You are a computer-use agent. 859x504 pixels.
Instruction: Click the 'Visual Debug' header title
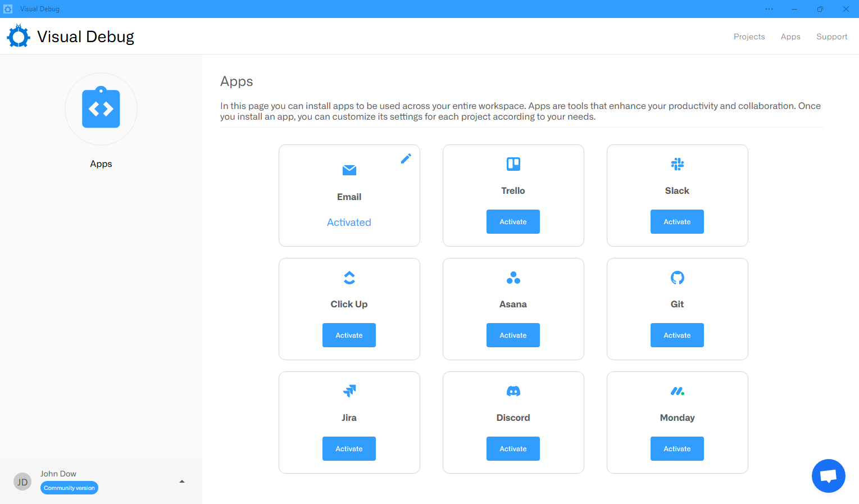pos(85,37)
